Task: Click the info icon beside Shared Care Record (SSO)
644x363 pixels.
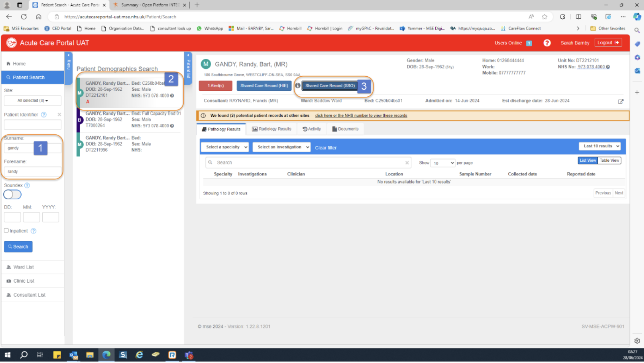Action: (x=298, y=86)
